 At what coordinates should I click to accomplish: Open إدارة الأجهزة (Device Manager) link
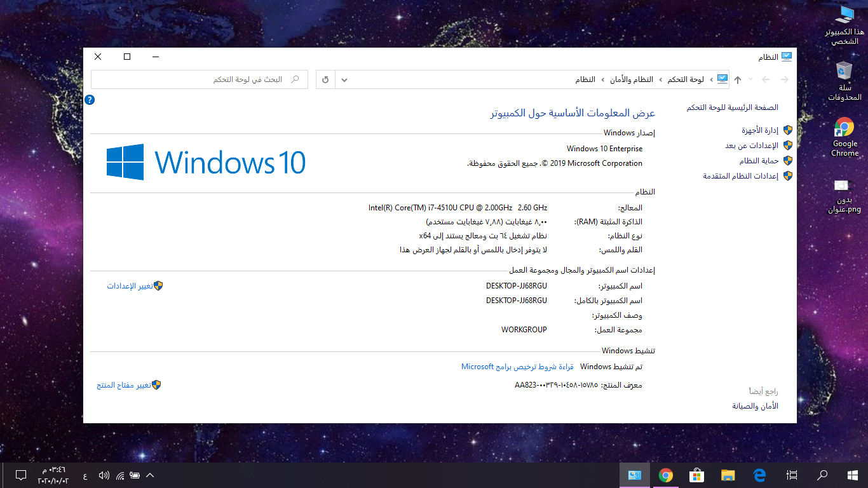tap(760, 130)
